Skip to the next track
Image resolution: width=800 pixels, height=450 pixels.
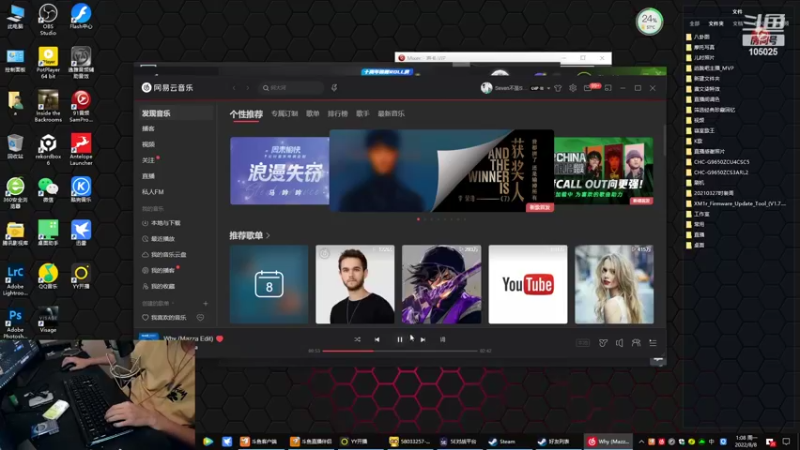[x=423, y=339]
